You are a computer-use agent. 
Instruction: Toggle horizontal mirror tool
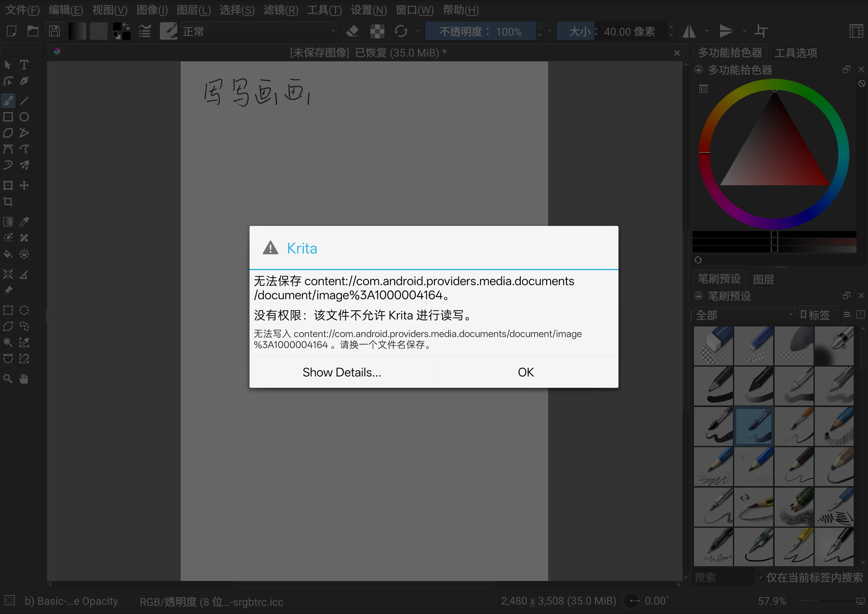click(x=689, y=31)
